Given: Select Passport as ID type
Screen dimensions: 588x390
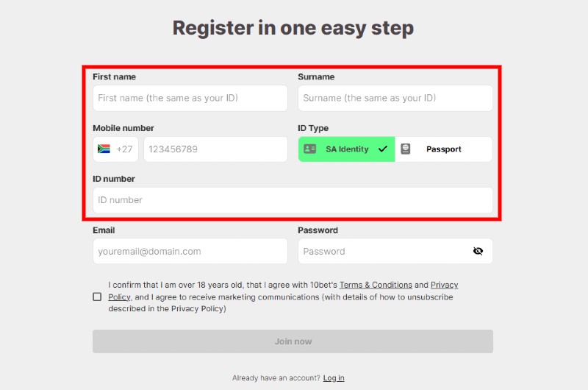Looking at the screenshot, I should [444, 149].
